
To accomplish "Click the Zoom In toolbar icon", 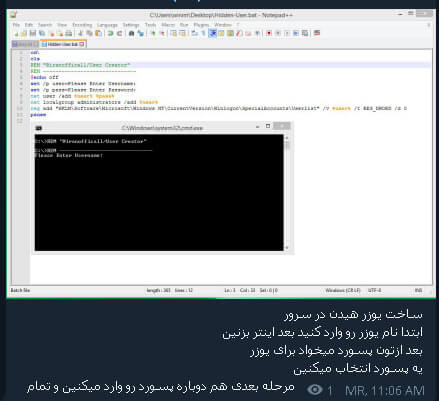I will [x=153, y=33].
